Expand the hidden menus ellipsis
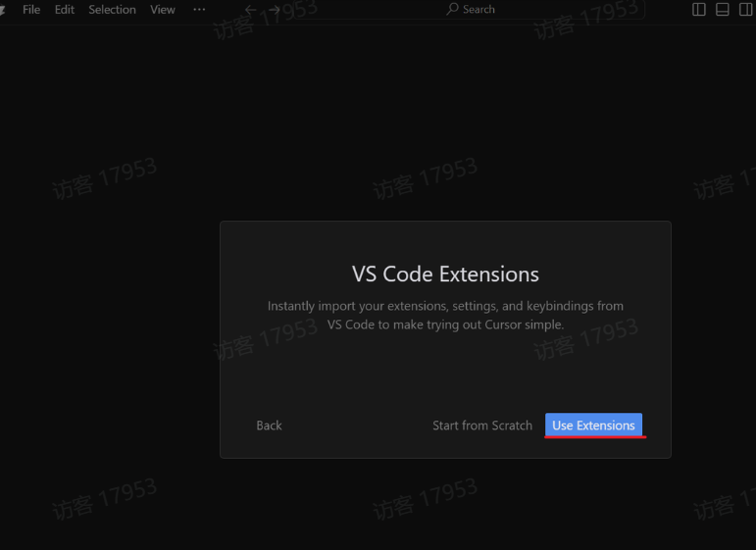756x550 pixels. click(199, 10)
